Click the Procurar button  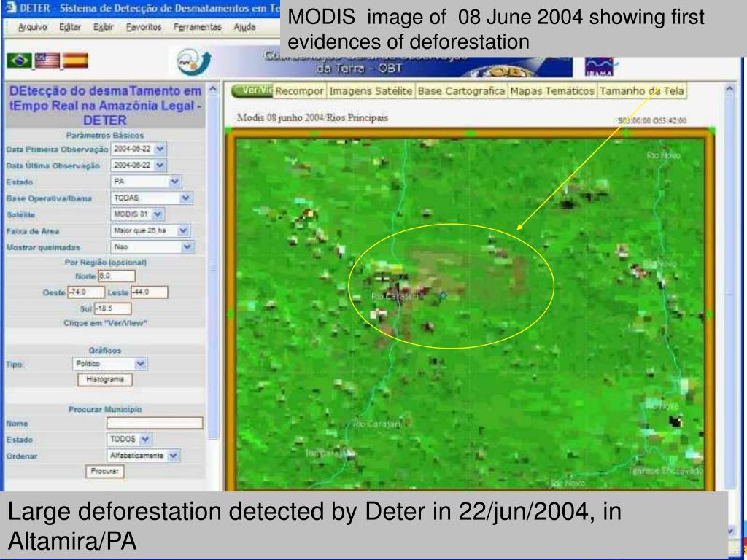click(105, 472)
